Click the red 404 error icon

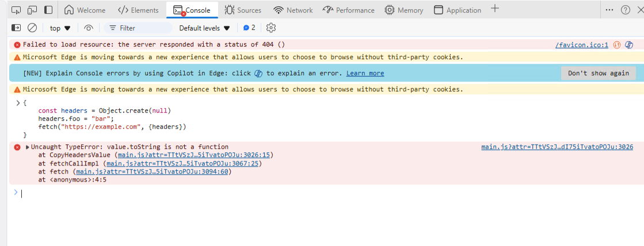(x=17, y=45)
